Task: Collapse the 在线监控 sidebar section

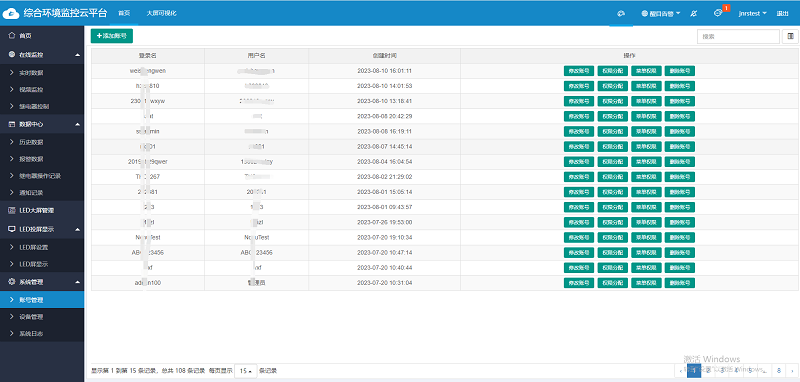Action: click(78, 55)
